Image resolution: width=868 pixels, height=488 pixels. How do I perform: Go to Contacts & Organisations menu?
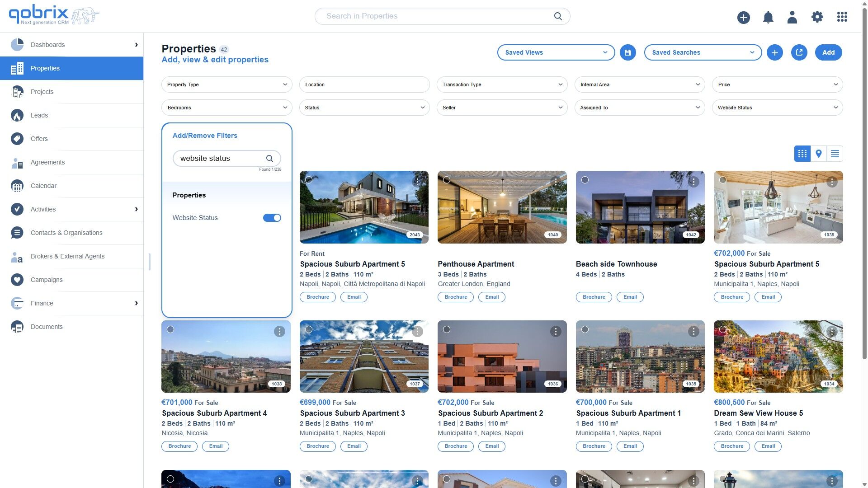click(x=66, y=233)
